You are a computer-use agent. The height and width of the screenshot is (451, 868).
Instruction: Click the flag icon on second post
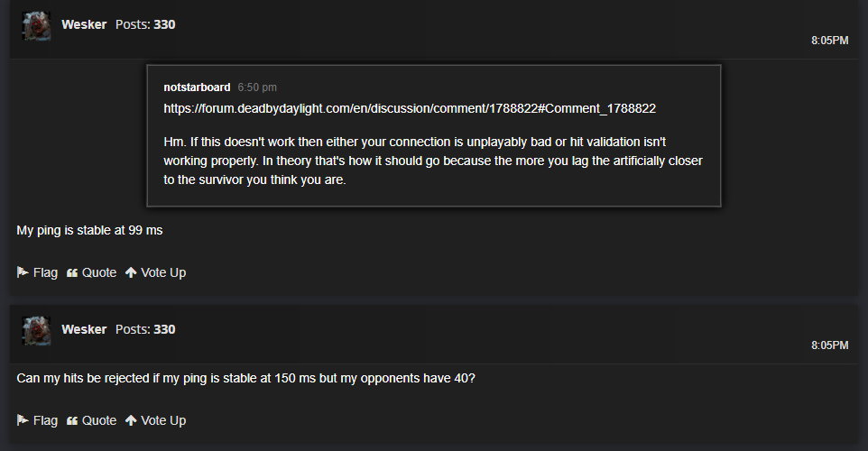point(23,420)
